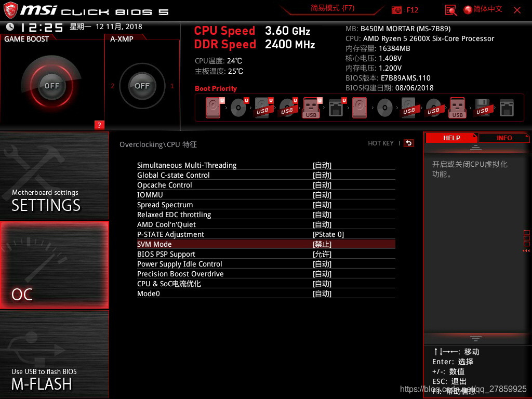This screenshot has height=399, width=532.
Task: Open the SETTINGS motherboard settings section
Action: (x=54, y=176)
